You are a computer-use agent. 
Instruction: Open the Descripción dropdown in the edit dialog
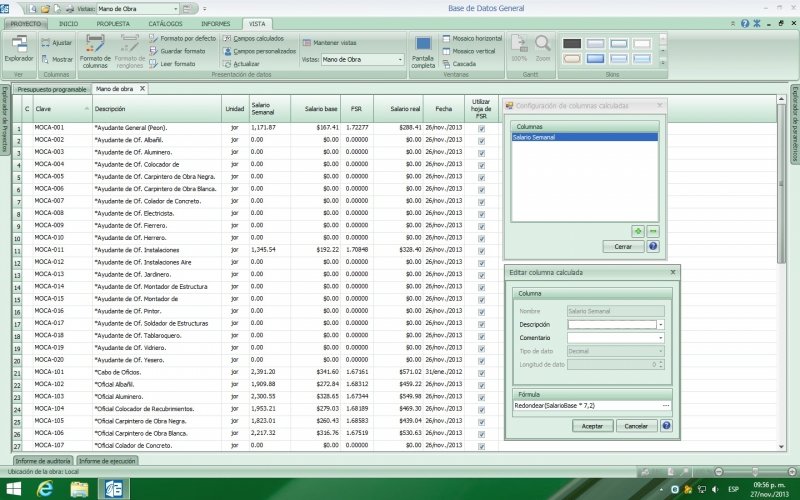click(660, 325)
